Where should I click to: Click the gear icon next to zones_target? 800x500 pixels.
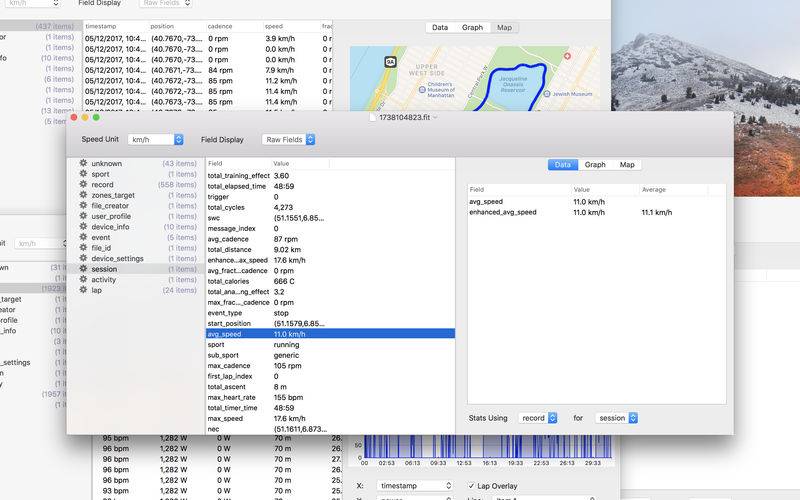coord(83,195)
